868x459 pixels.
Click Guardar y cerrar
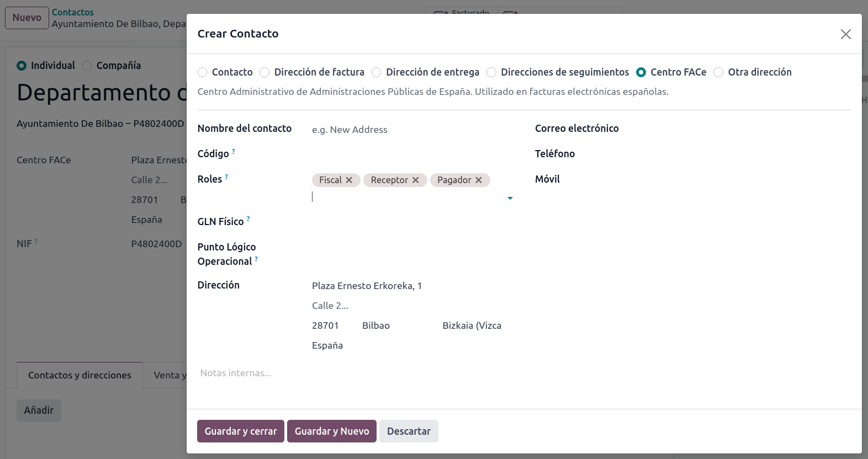[x=240, y=431]
